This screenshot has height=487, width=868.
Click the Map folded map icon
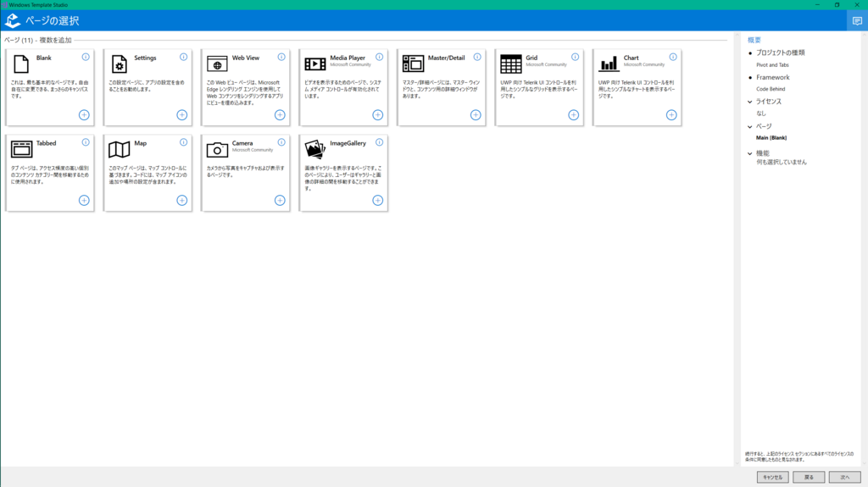point(119,149)
